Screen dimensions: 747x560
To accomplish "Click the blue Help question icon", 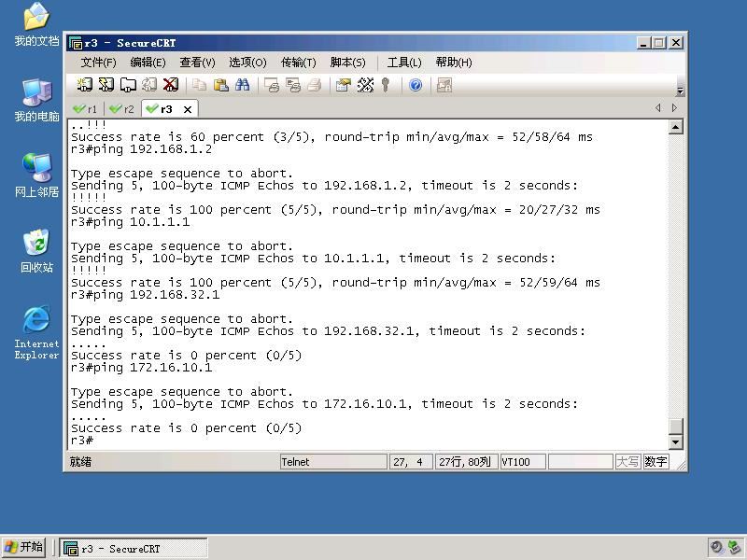I will [x=416, y=85].
